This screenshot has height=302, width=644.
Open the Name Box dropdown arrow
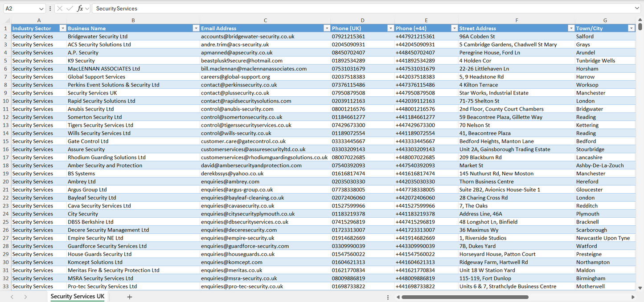point(41,8)
